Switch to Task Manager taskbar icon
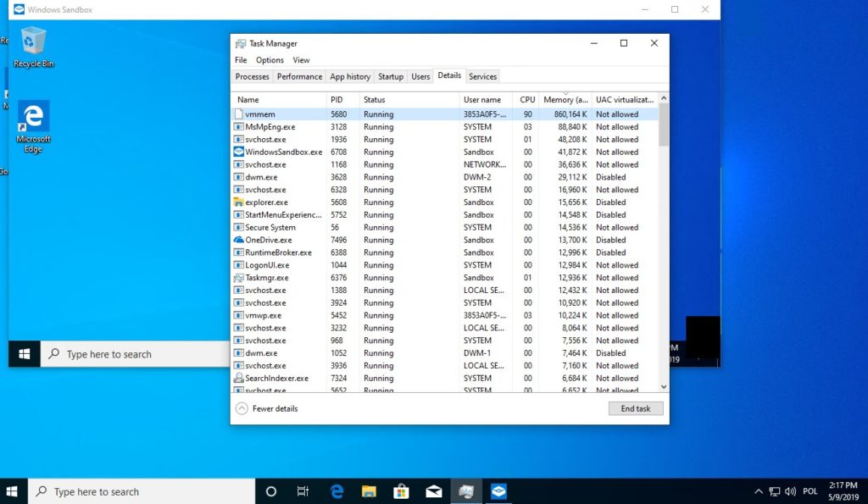The width and height of the screenshot is (868, 504). 466,491
